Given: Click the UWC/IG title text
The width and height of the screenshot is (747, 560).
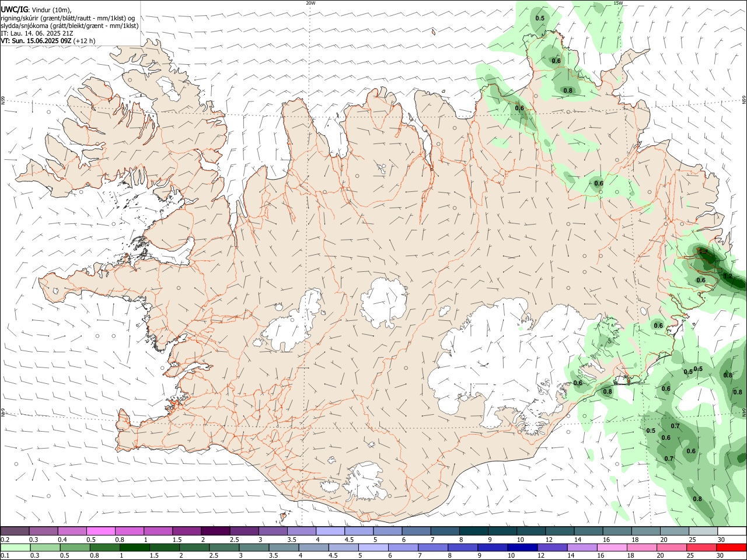Looking at the screenshot, I should [14, 10].
